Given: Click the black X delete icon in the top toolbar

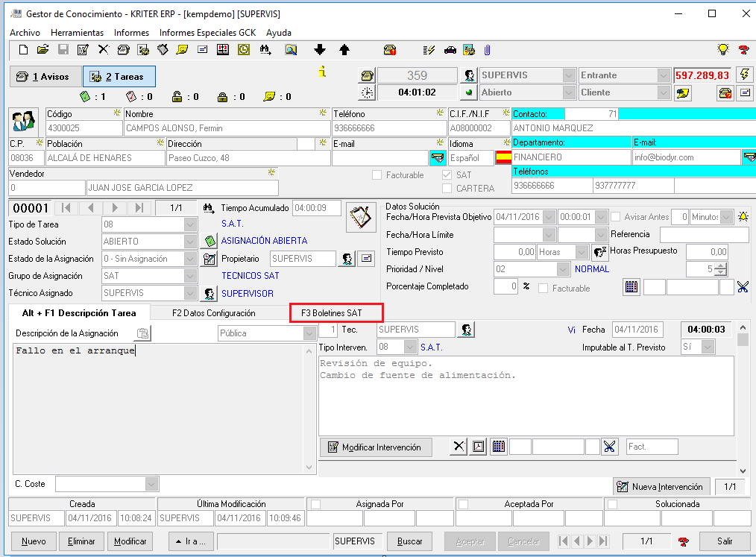Looking at the screenshot, I should (103, 50).
